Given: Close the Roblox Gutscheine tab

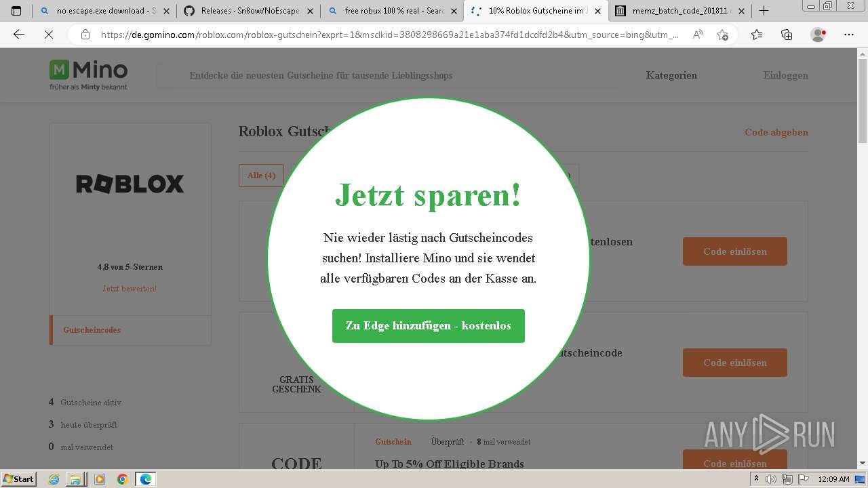Looking at the screenshot, I should click(597, 11).
